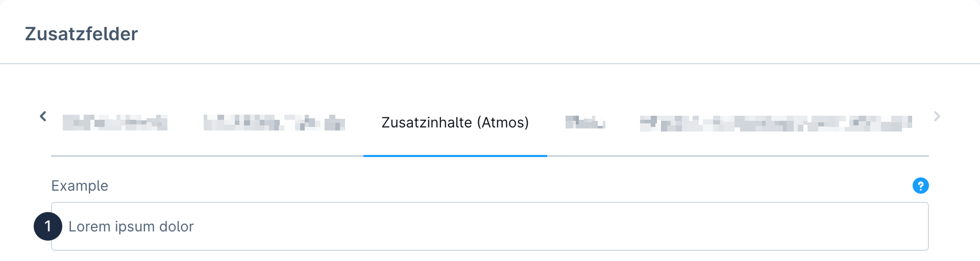This screenshot has width=980, height=261.
Task: Open the blurred tab just before Zusatzinhalte (Atmos)
Action: [274, 123]
